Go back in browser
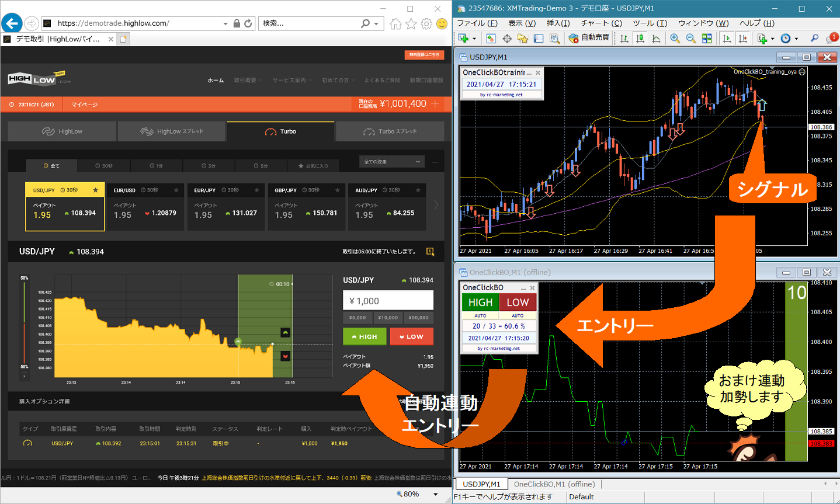The height and width of the screenshot is (504, 840). tap(12, 23)
